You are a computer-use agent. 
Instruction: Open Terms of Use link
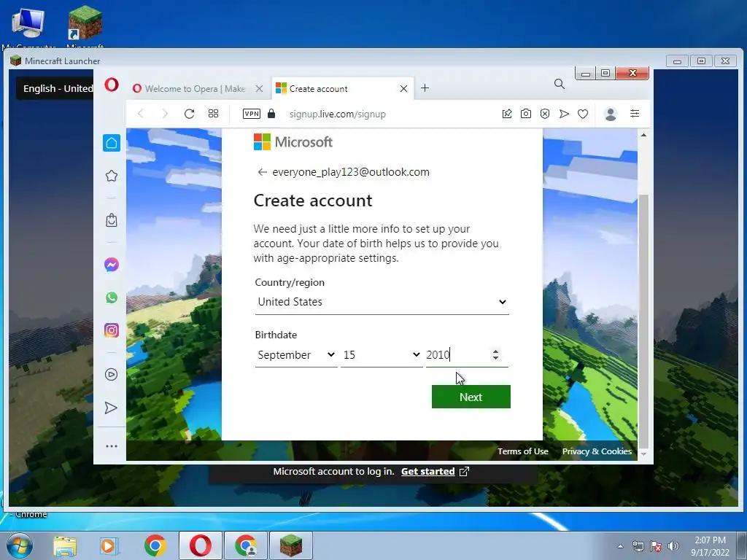click(x=522, y=451)
